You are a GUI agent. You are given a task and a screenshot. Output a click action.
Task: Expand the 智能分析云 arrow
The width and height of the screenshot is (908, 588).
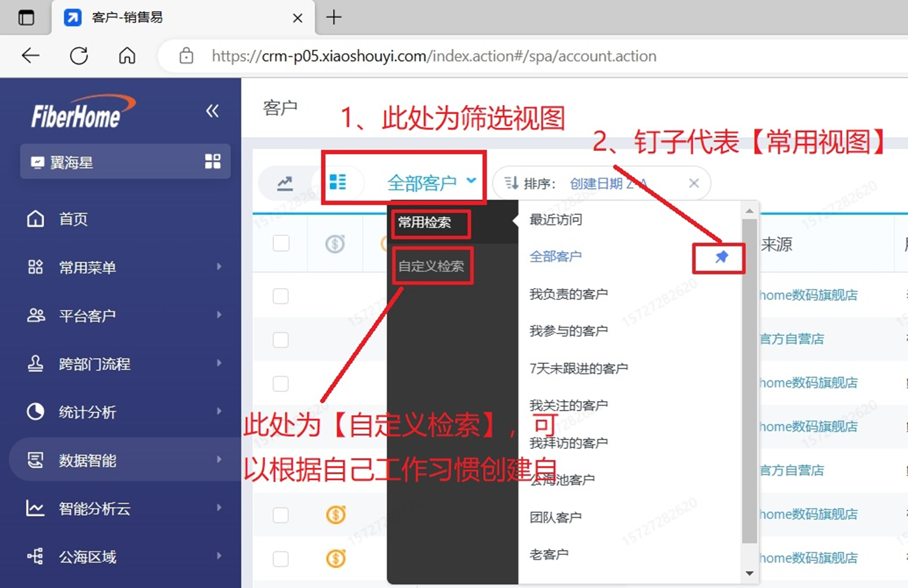coord(219,508)
